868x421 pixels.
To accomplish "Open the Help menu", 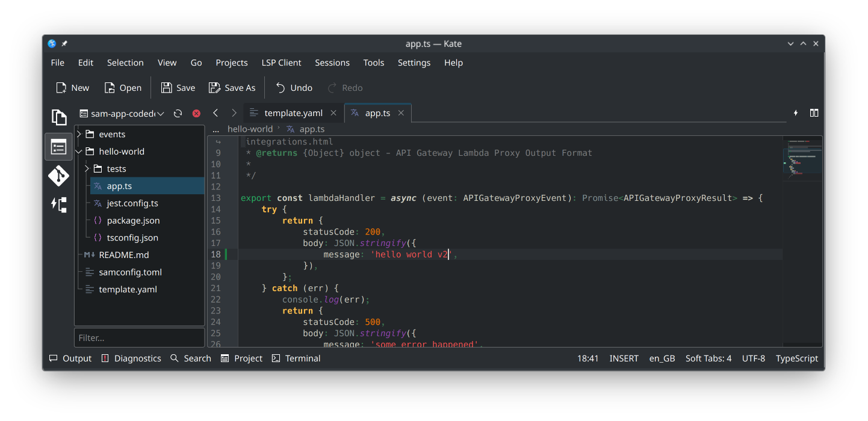I will pyautogui.click(x=454, y=63).
